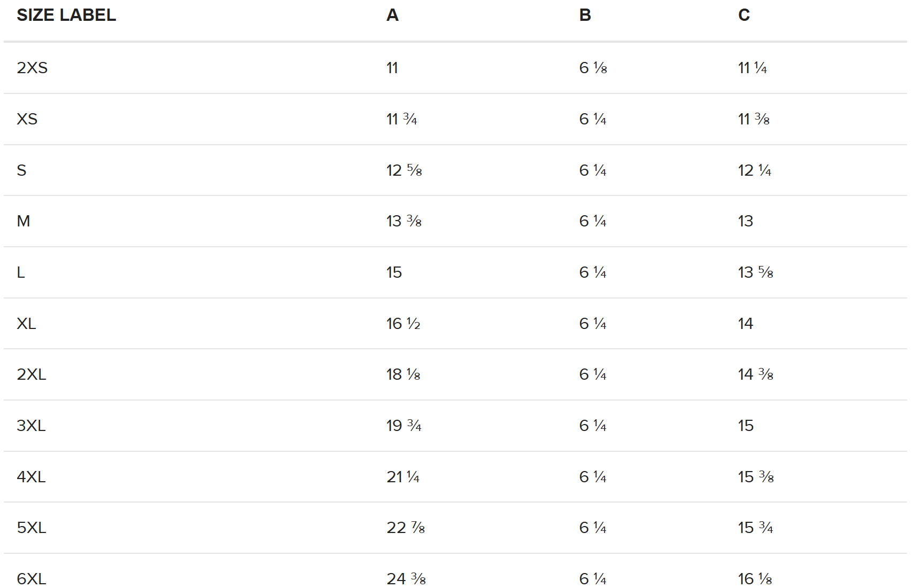
Task: Click the 18 ⅛ value in 2XL row
Action: click(403, 374)
